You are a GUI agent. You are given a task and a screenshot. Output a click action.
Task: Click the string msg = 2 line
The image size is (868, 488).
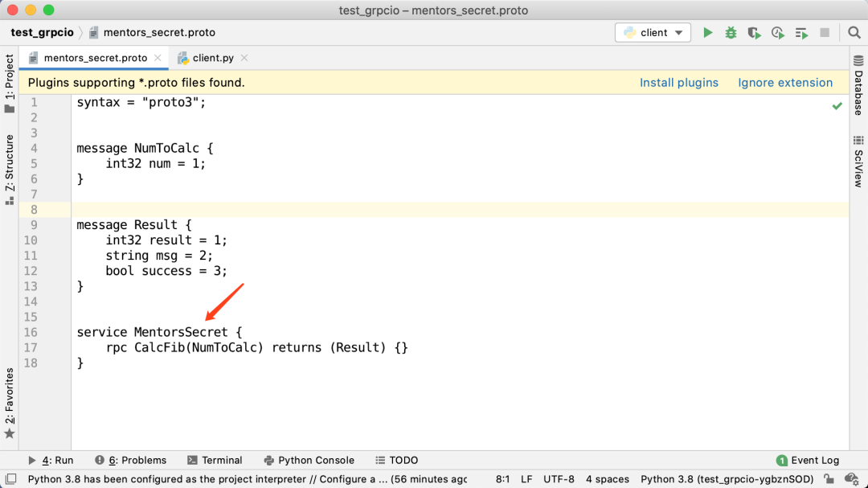click(159, 256)
